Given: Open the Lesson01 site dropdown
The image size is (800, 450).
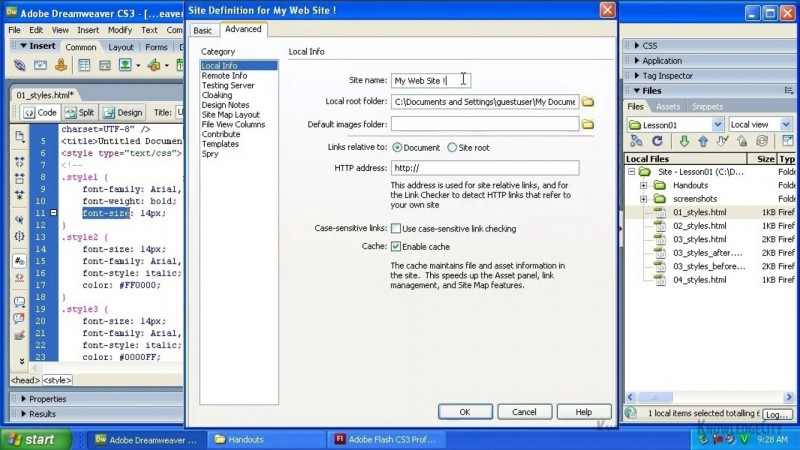Looking at the screenshot, I should click(x=717, y=124).
